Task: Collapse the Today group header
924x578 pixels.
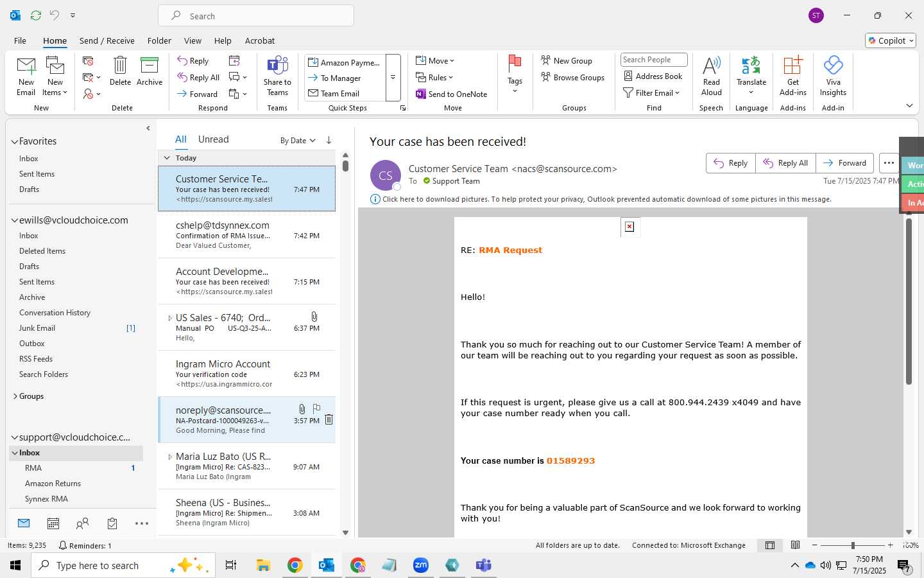Action: [167, 158]
